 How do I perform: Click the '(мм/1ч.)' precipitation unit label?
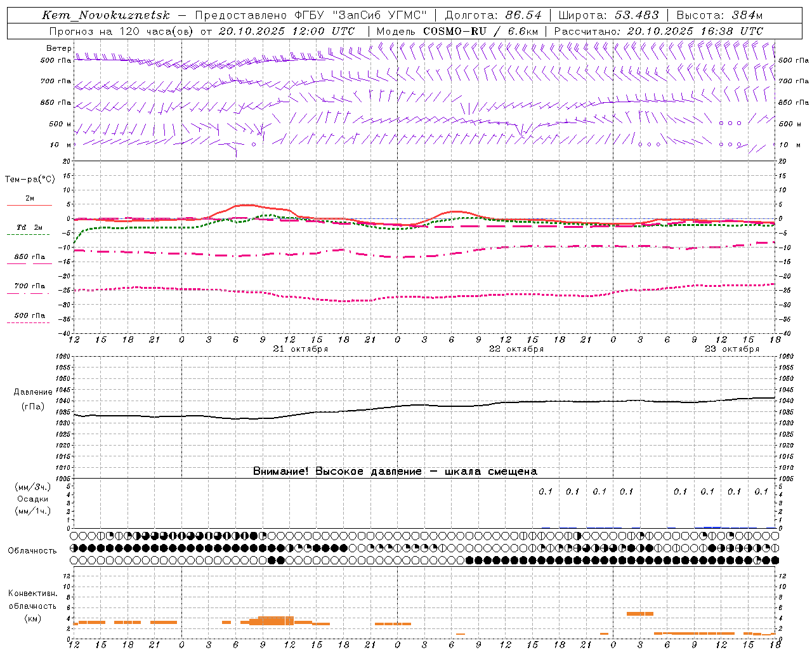point(33,511)
